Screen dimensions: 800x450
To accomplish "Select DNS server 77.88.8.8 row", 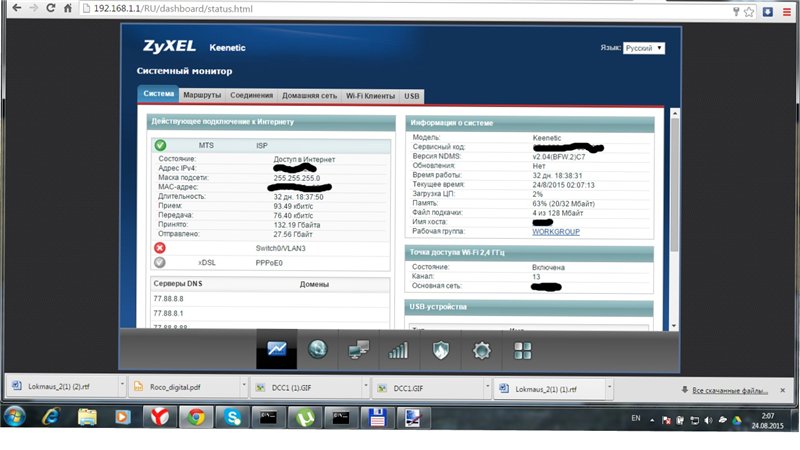I will click(x=270, y=299).
